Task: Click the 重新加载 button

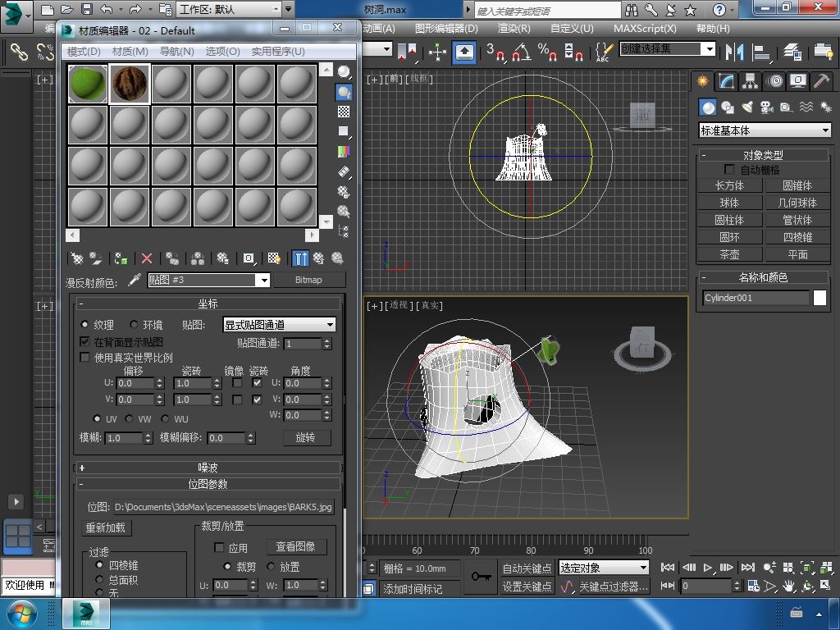Action: [x=106, y=527]
